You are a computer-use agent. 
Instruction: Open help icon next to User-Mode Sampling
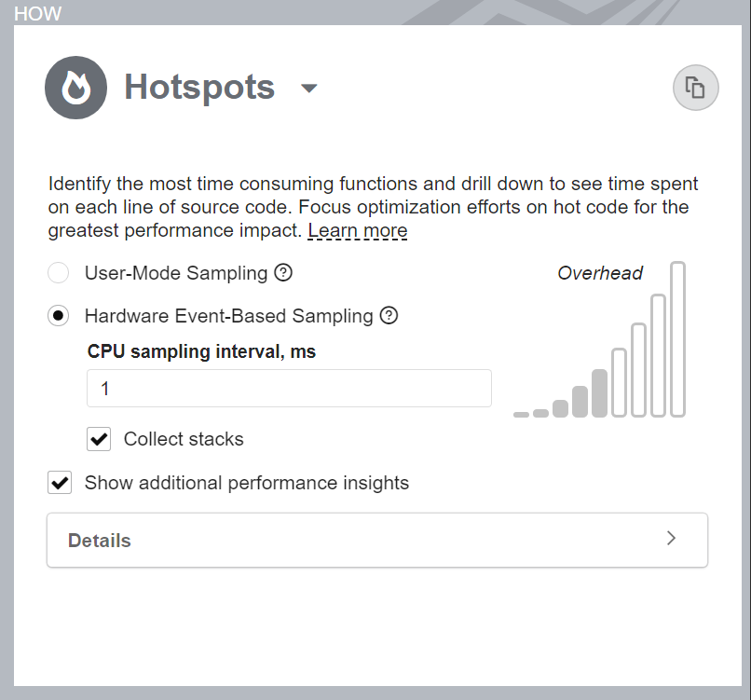click(x=283, y=272)
